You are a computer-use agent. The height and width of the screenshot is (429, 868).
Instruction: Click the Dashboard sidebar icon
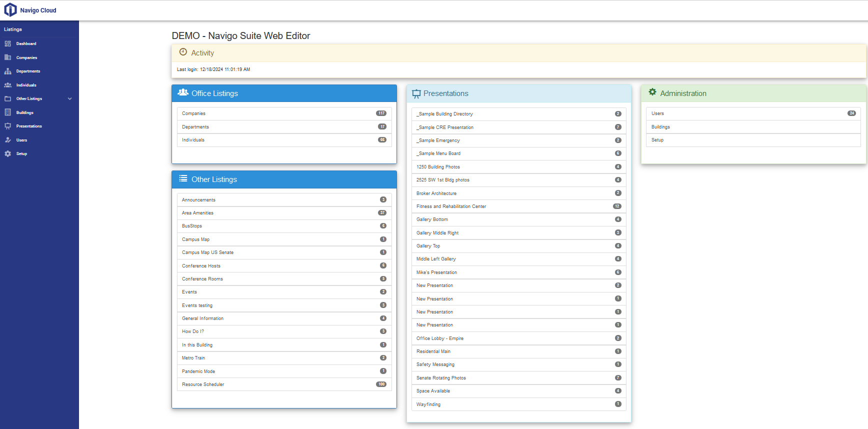pos(8,43)
